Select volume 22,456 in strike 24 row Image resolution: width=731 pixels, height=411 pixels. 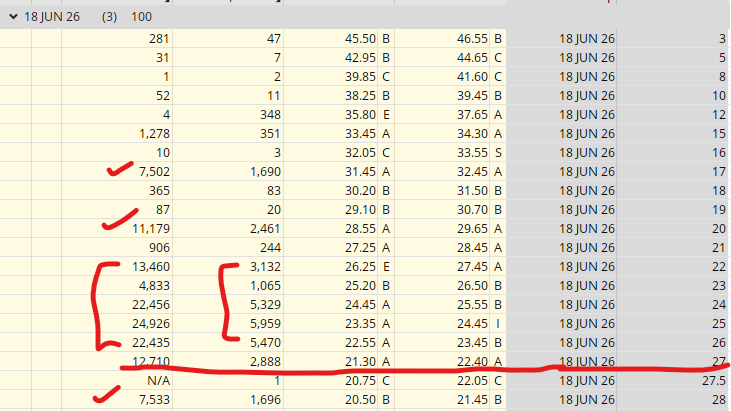click(x=151, y=305)
